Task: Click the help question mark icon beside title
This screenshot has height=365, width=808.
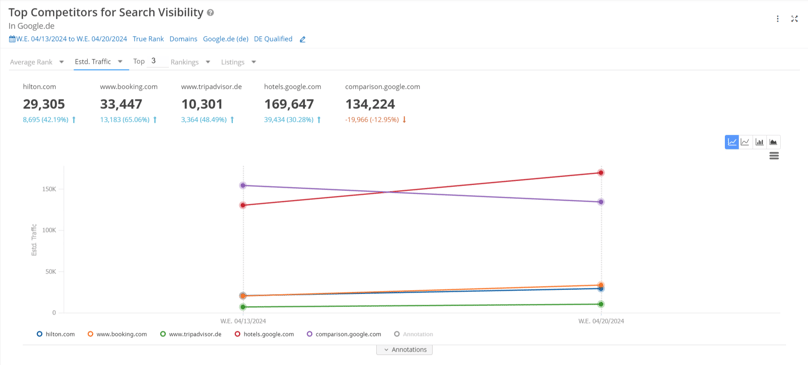Action: point(210,13)
